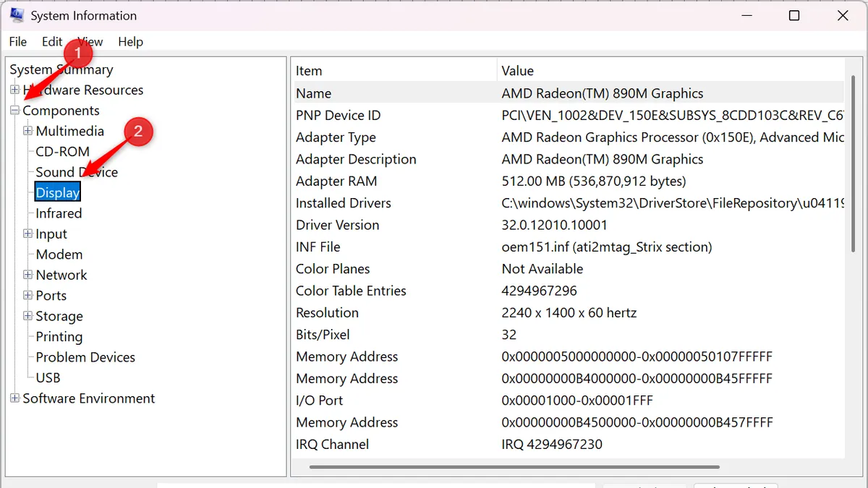
Task: Expand the Input tree node
Action: pos(27,234)
